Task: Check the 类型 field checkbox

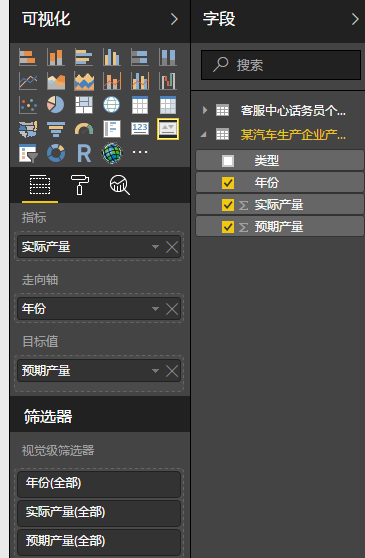Action: coord(228,160)
